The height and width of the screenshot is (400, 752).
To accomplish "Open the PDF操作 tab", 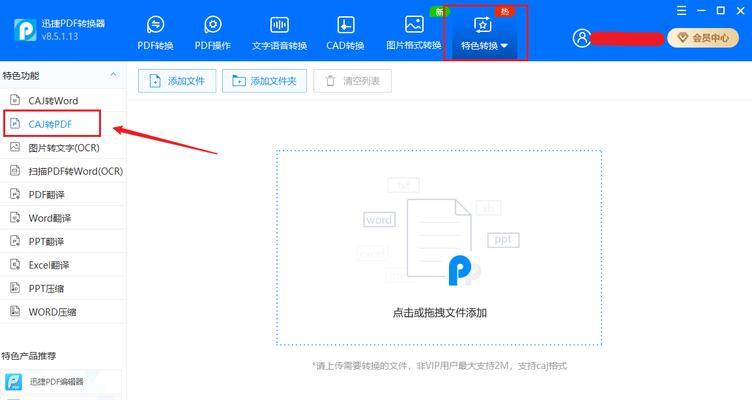I will 212,33.
